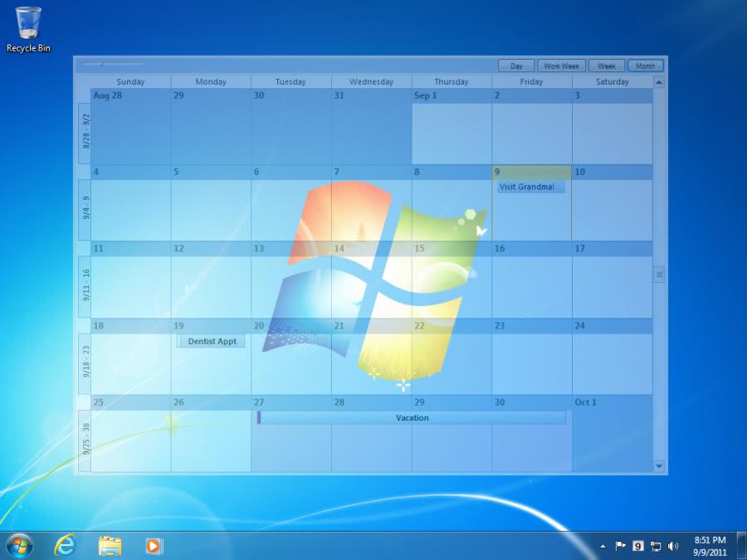Click the volume speaker icon in the tray
747x560 pixels.
[x=672, y=547]
